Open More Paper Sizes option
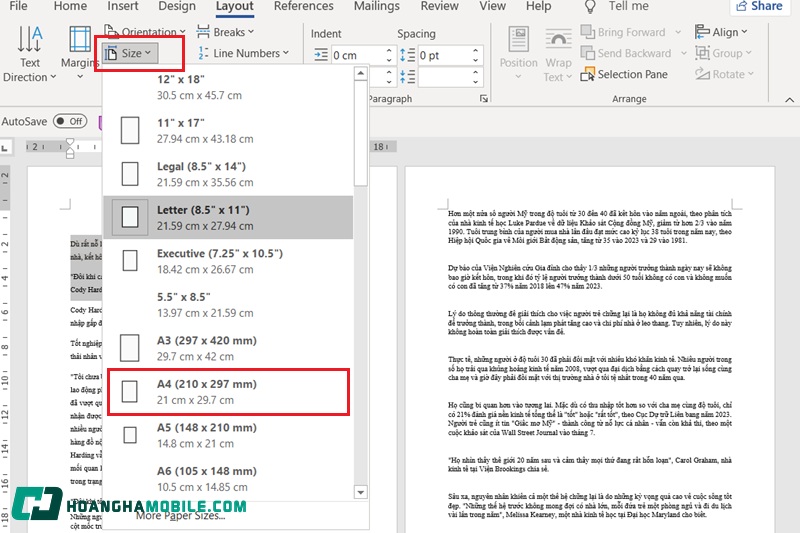 (180, 515)
